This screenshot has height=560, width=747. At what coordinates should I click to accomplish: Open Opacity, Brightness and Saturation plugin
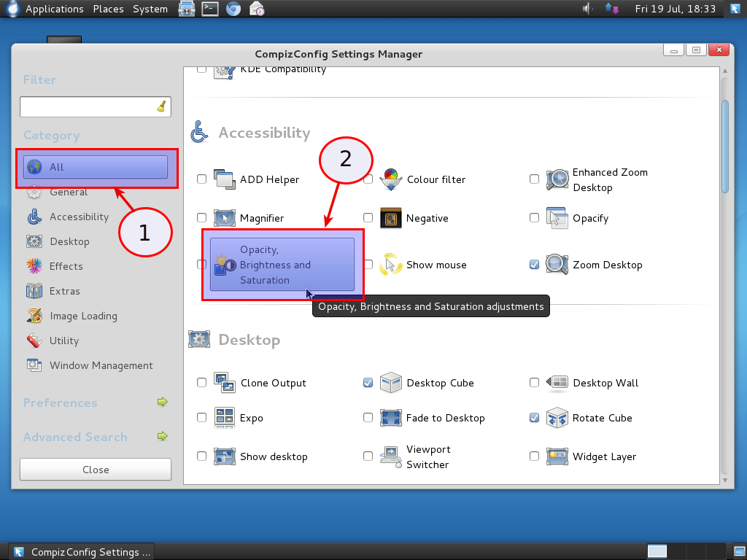point(282,264)
